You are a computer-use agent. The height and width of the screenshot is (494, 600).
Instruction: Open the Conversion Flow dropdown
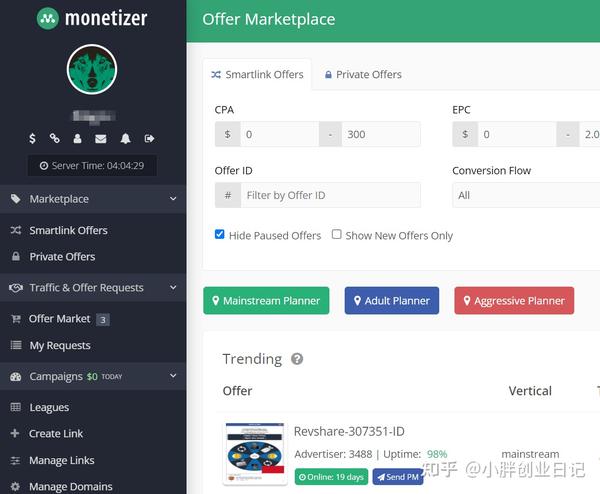pyautogui.click(x=526, y=195)
